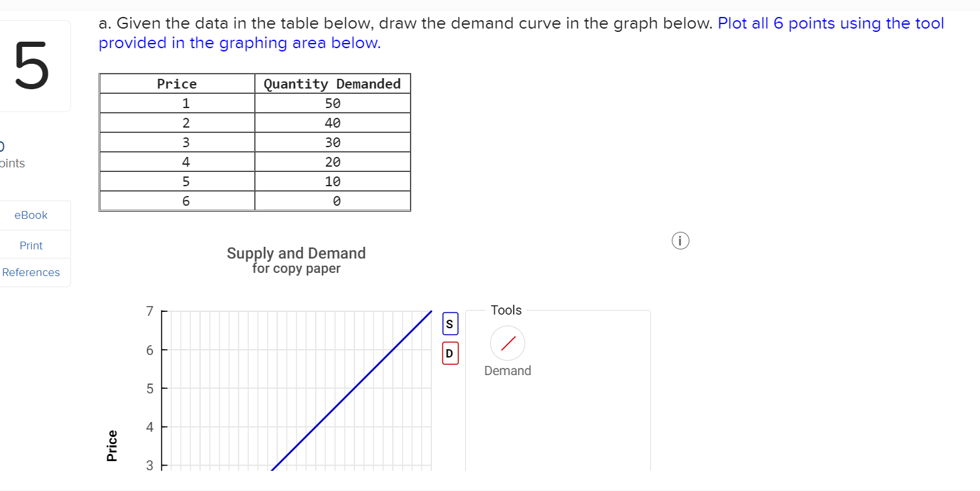Open the References resource
The image size is (980, 491).
click(31, 272)
